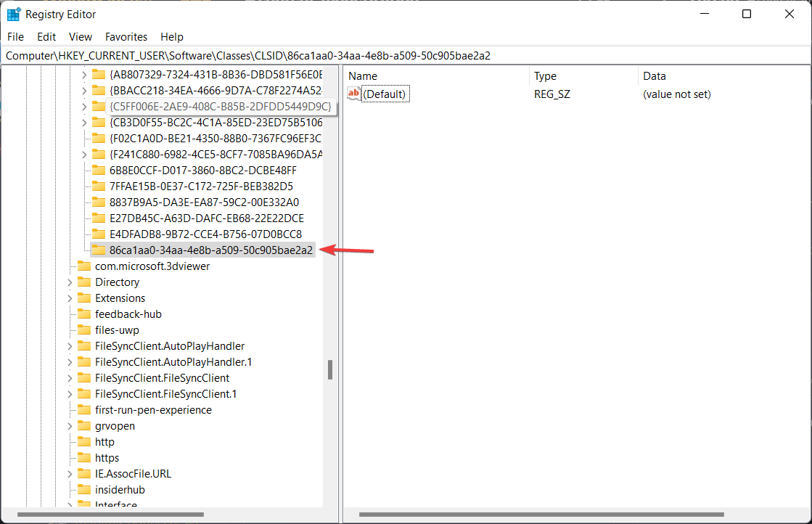
Task: Click folder icon of {F02C1A0D-BE21 key
Action: (99, 138)
